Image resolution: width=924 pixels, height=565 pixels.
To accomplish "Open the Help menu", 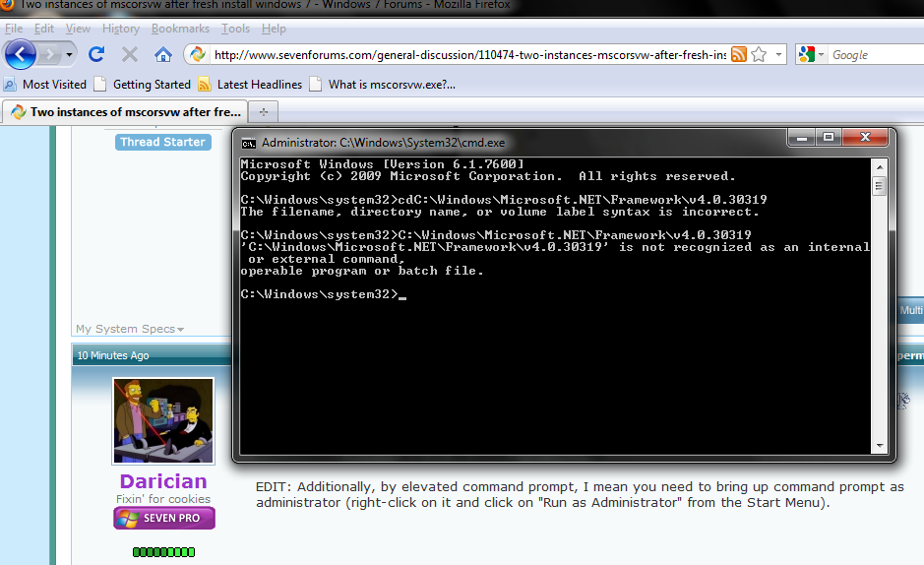I will click(274, 29).
